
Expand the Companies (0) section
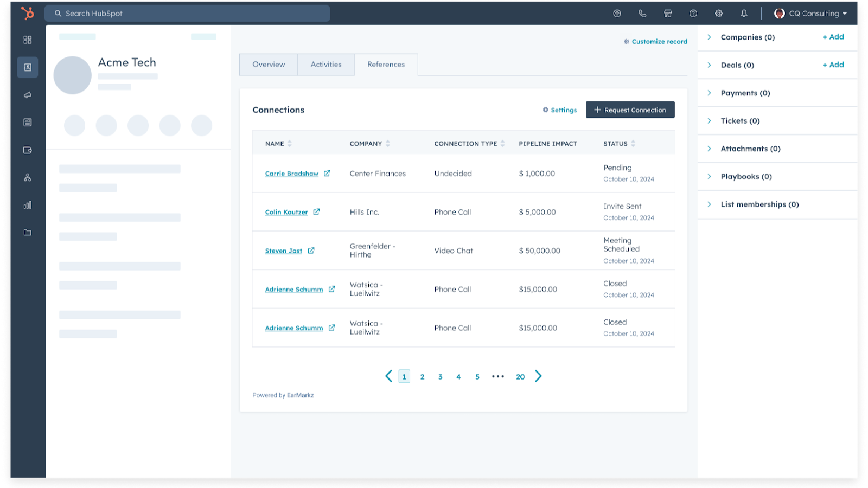[709, 37]
